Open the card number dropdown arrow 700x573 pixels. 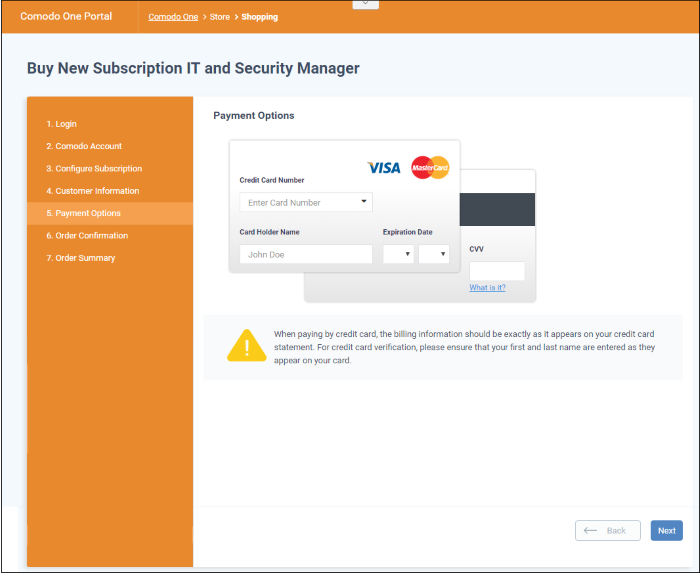click(364, 202)
